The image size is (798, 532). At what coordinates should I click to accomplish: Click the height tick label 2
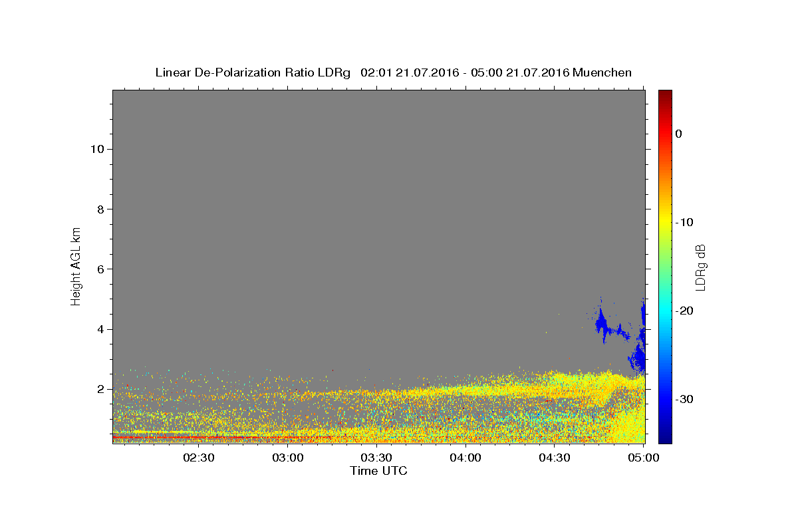coord(99,389)
